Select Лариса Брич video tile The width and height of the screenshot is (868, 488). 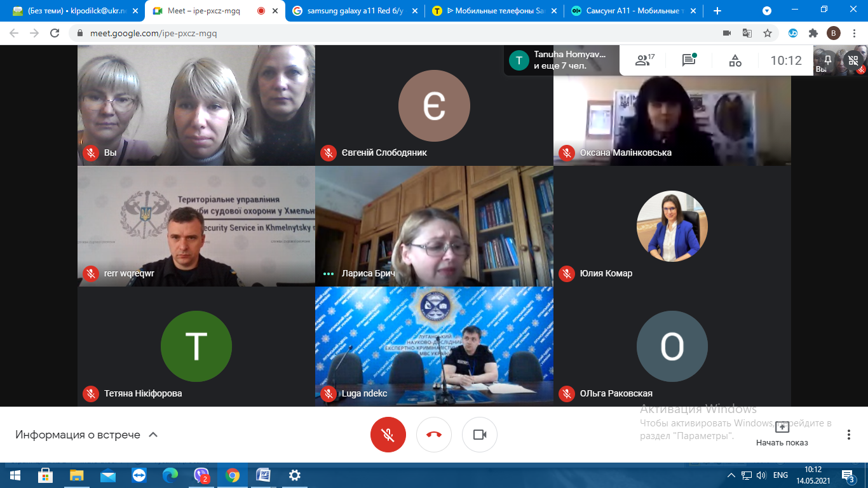(434, 226)
